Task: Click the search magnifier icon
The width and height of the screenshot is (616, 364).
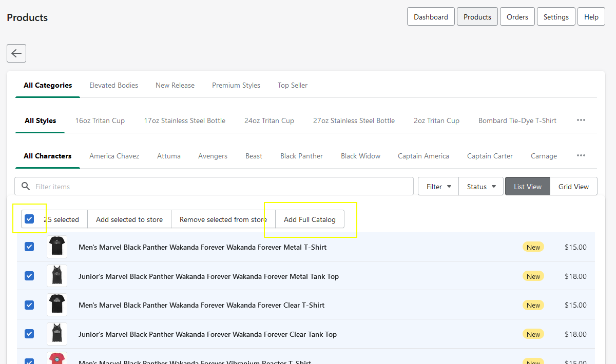Action: [26, 187]
